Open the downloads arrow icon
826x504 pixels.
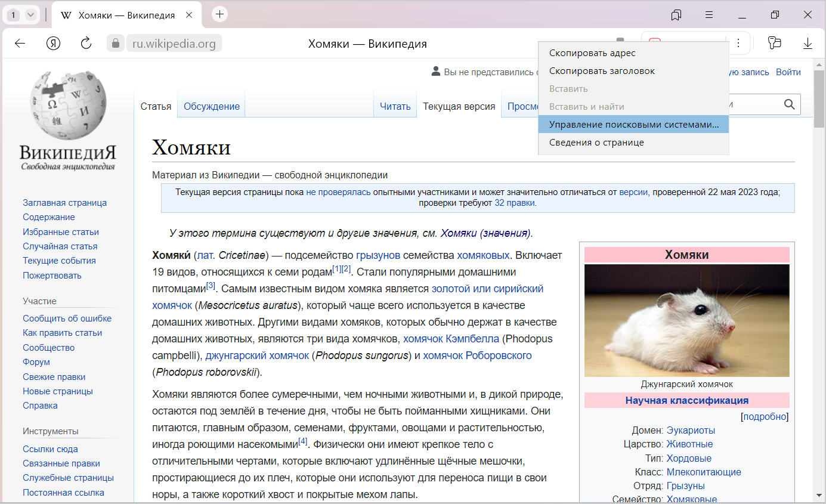(x=808, y=43)
